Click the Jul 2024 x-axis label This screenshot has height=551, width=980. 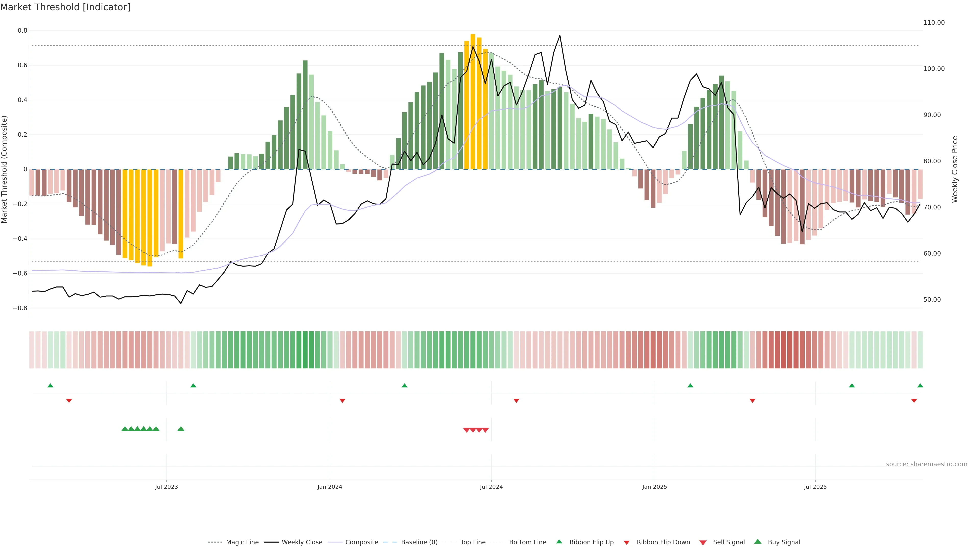tap(491, 487)
